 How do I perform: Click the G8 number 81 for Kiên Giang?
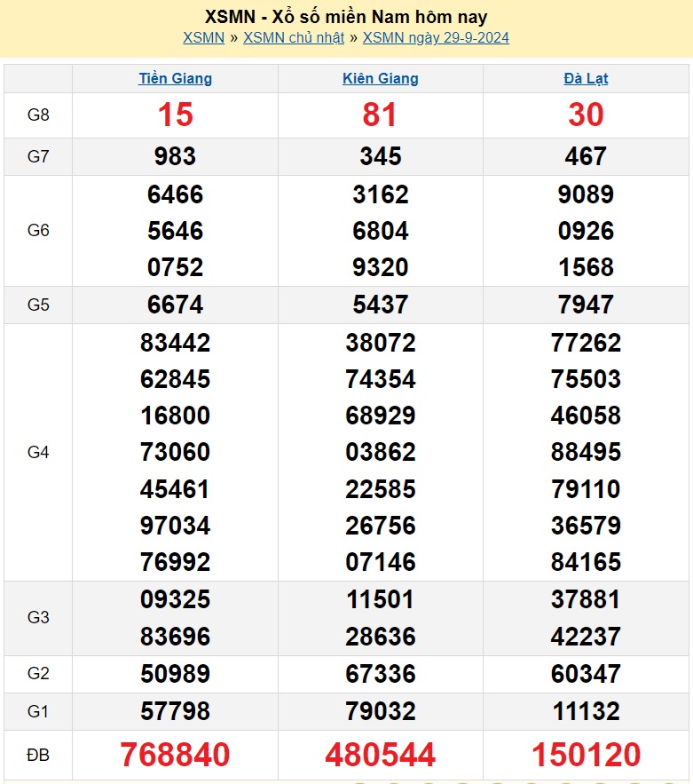click(x=380, y=115)
